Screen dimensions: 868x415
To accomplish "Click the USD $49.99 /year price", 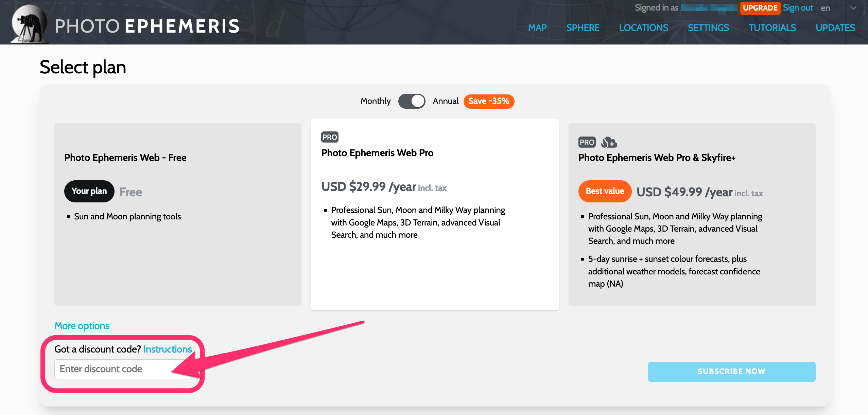I will [684, 192].
